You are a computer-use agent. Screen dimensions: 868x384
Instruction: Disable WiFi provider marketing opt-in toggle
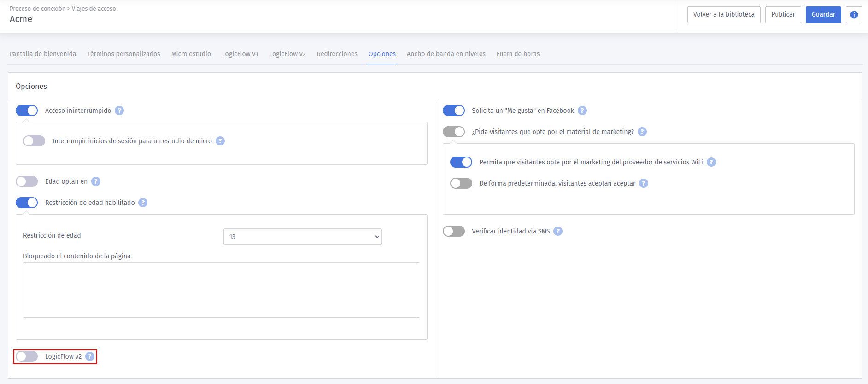[461, 162]
